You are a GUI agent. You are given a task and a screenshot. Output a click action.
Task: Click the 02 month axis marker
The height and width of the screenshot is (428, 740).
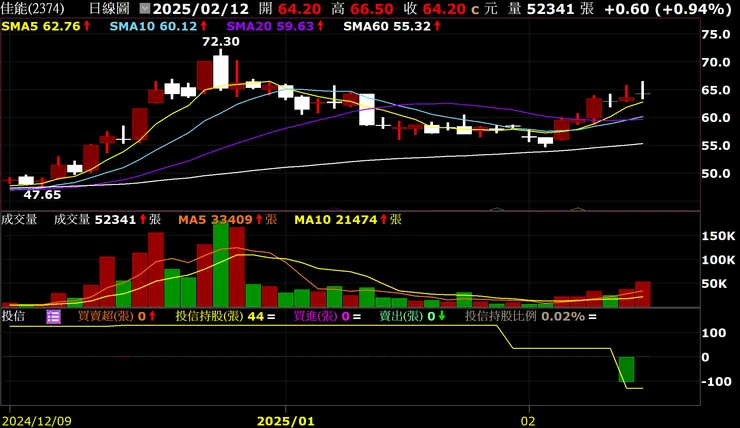pyautogui.click(x=528, y=421)
